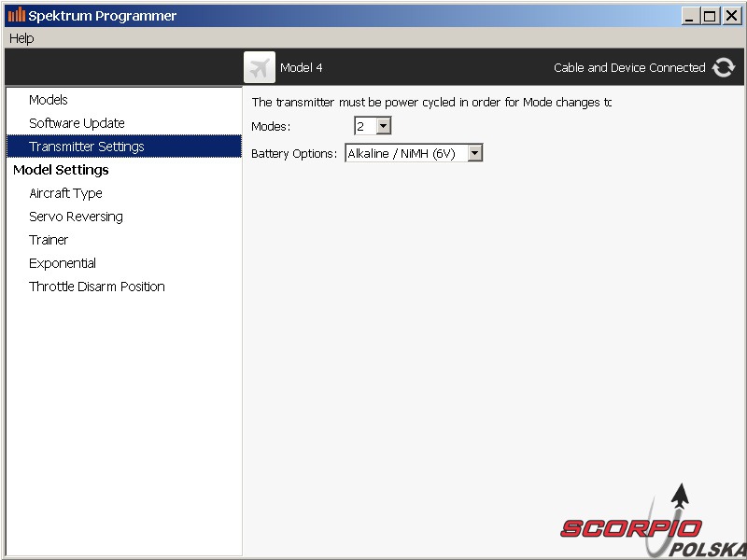Click the Modes: label
This screenshot has height=560, width=747.
[271, 127]
